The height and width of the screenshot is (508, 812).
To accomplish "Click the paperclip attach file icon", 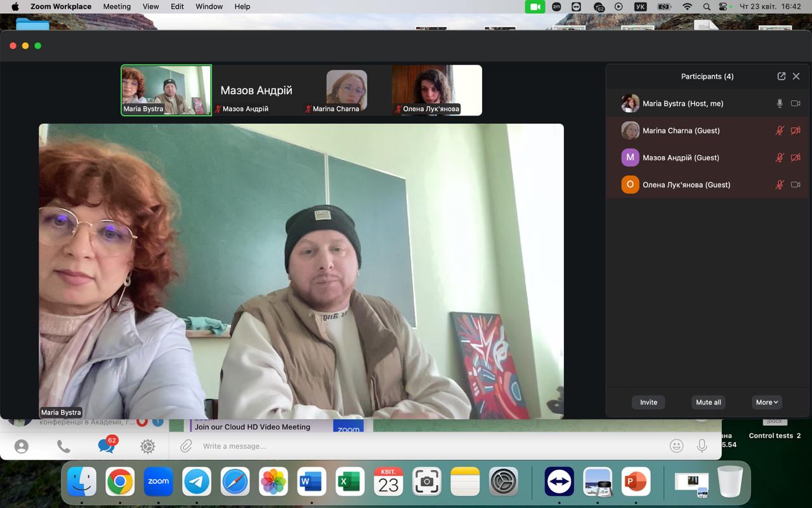I will coord(186,446).
